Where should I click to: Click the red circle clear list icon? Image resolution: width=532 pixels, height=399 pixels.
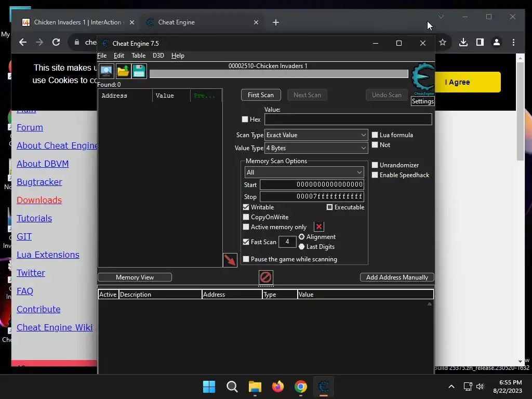(265, 277)
